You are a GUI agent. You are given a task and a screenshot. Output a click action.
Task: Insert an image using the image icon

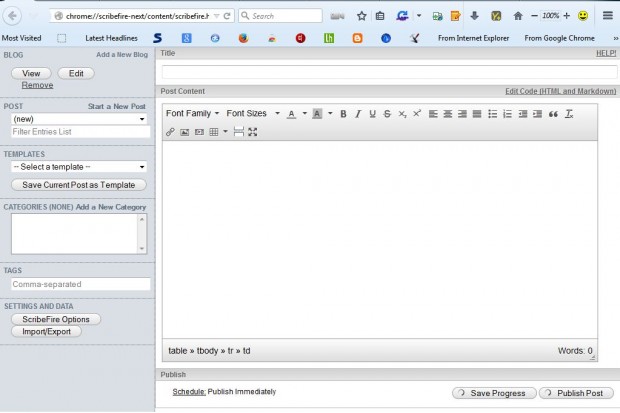tap(184, 132)
